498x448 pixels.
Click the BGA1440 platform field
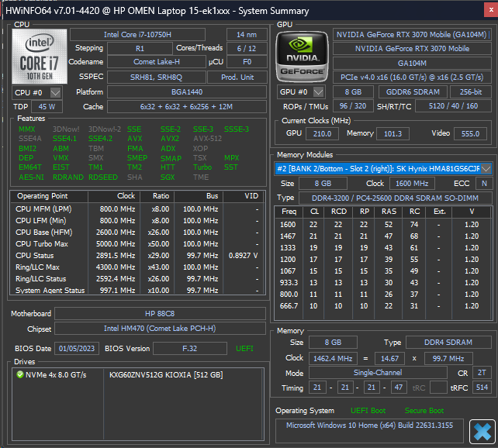(187, 92)
